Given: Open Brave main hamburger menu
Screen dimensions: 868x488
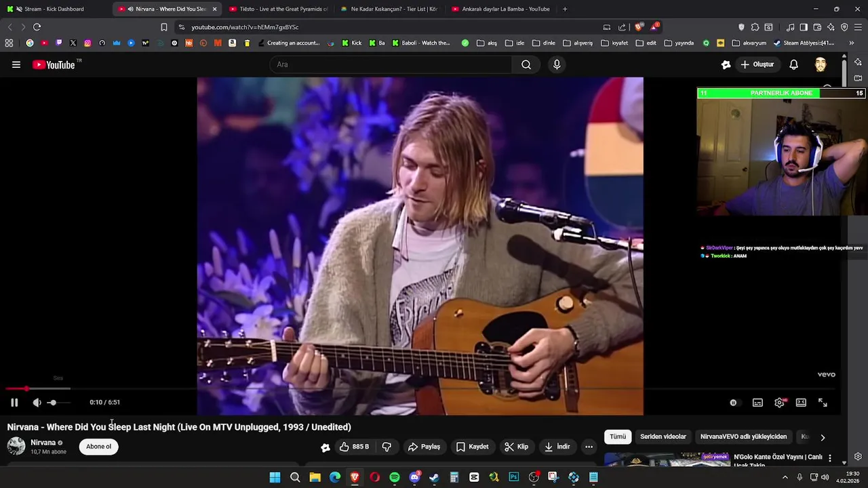Looking at the screenshot, I should [858, 27].
